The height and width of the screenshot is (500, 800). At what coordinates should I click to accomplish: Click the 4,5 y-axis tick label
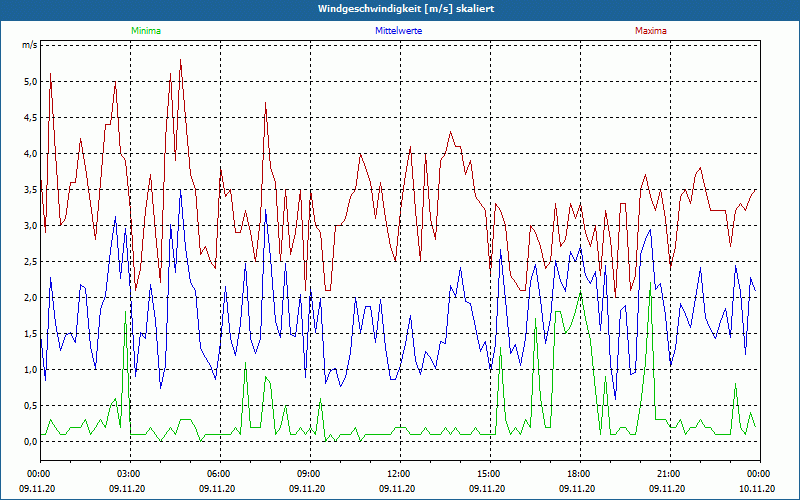coord(30,117)
